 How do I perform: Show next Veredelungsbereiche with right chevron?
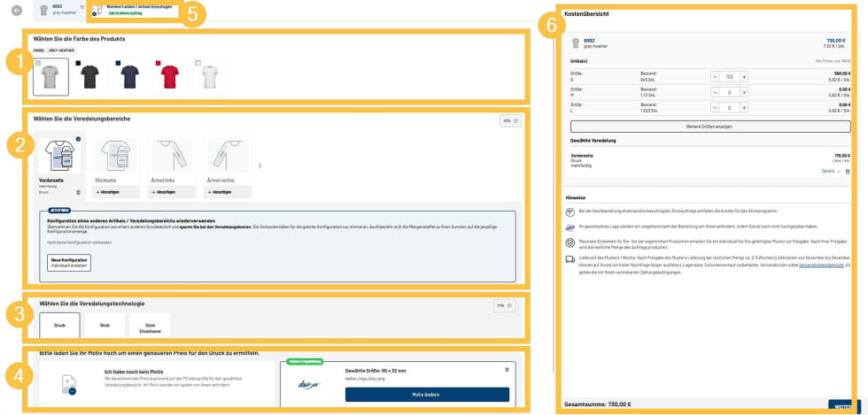point(260,165)
